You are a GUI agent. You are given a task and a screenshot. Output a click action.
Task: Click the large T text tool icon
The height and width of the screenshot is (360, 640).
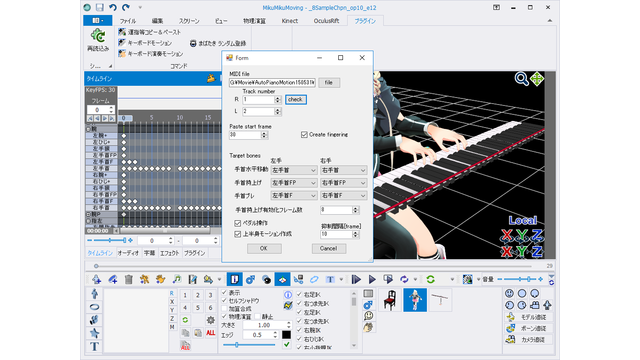(94, 346)
